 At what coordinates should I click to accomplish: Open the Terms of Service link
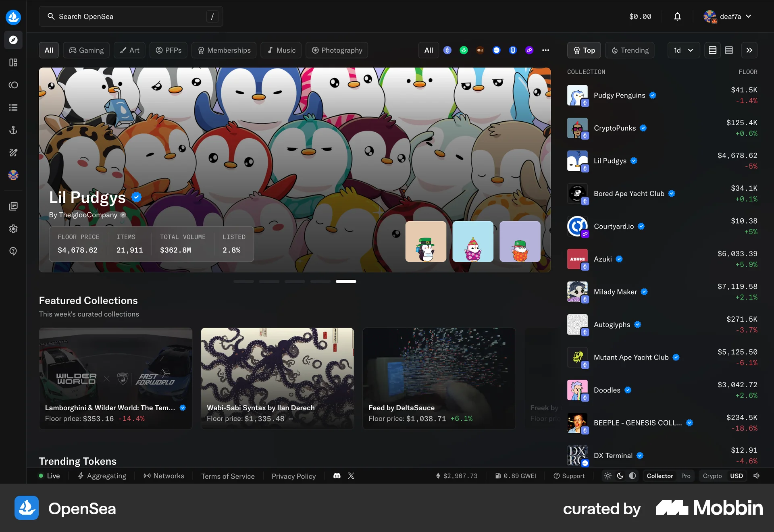pos(228,476)
